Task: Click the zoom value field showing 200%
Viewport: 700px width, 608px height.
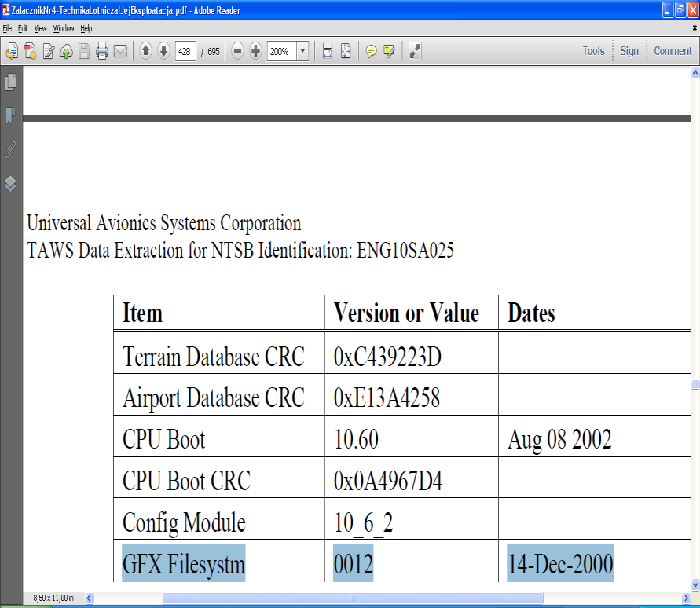Action: (282, 51)
